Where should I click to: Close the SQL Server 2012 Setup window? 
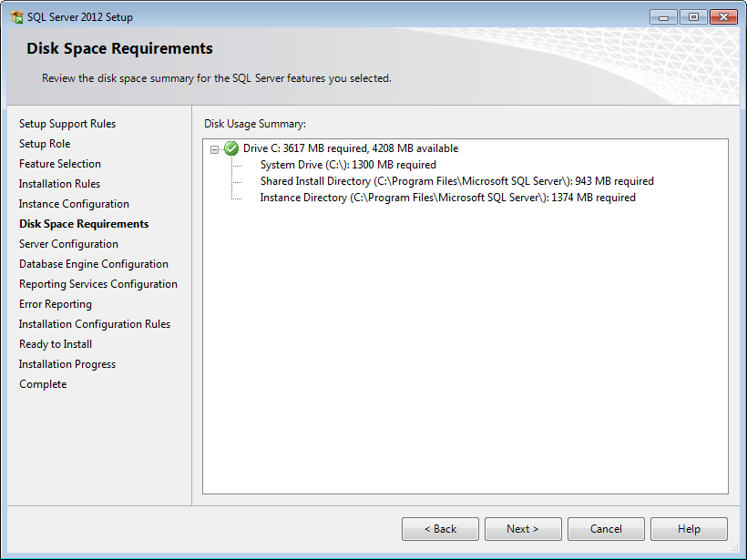pyautogui.click(x=723, y=17)
